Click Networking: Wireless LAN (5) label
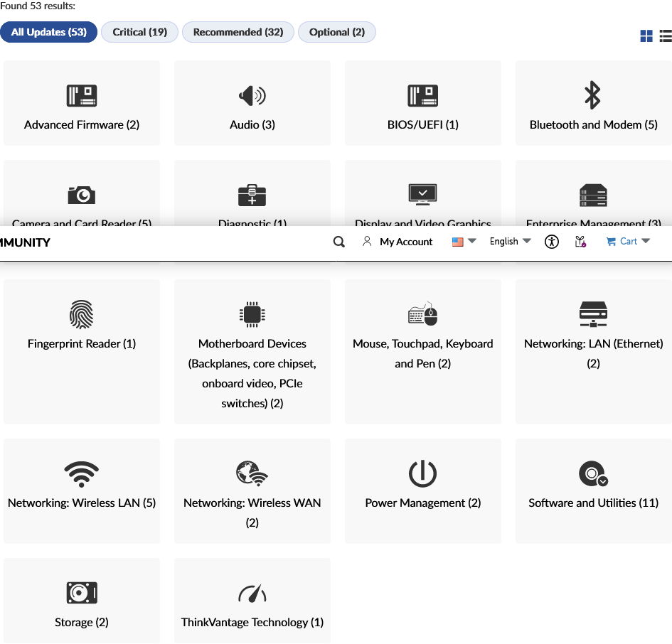The width and height of the screenshot is (672, 644). [x=82, y=503]
